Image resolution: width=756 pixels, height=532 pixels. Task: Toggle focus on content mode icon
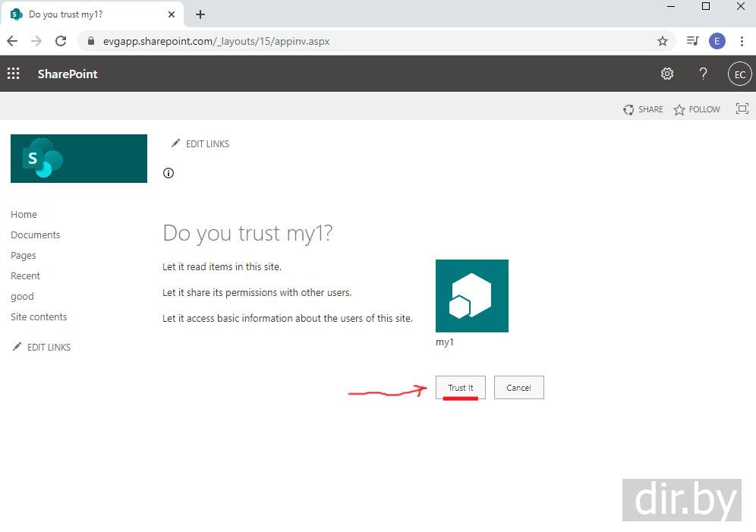[x=742, y=109]
